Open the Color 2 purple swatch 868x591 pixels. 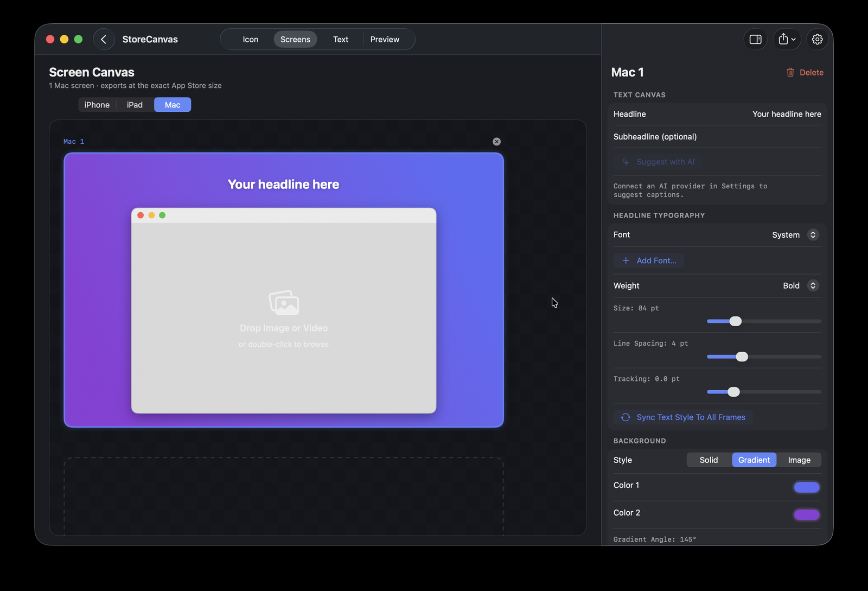coord(807,514)
